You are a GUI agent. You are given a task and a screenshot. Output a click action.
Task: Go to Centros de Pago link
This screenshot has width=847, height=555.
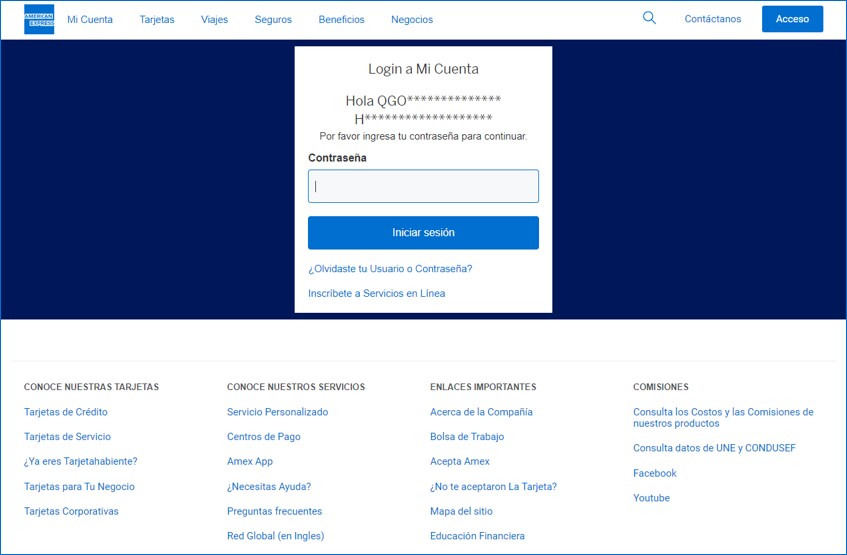tap(263, 437)
